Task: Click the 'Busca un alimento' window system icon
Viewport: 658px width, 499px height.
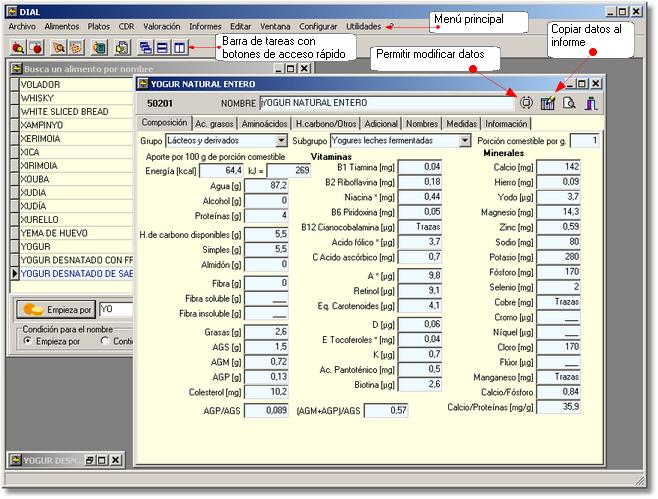Action: click(16, 68)
